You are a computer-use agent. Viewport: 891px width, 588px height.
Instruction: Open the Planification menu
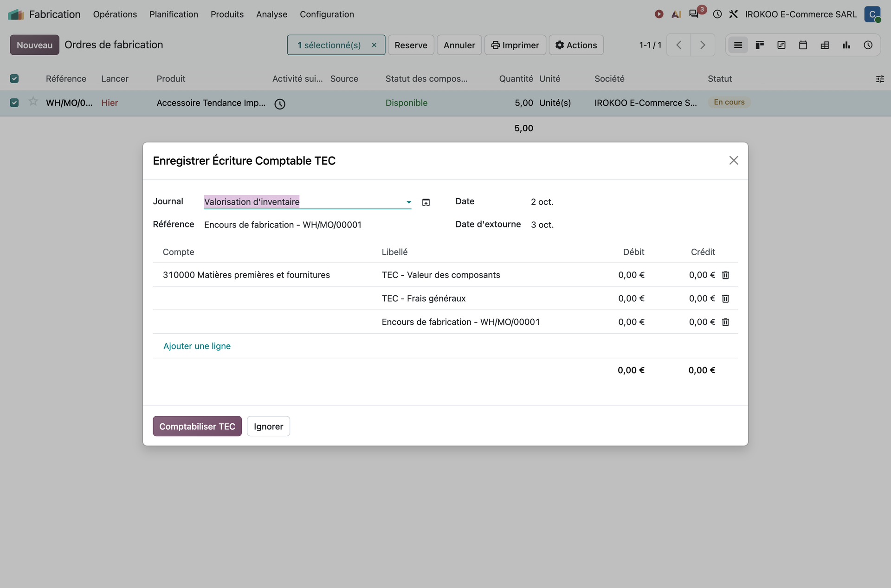(174, 14)
